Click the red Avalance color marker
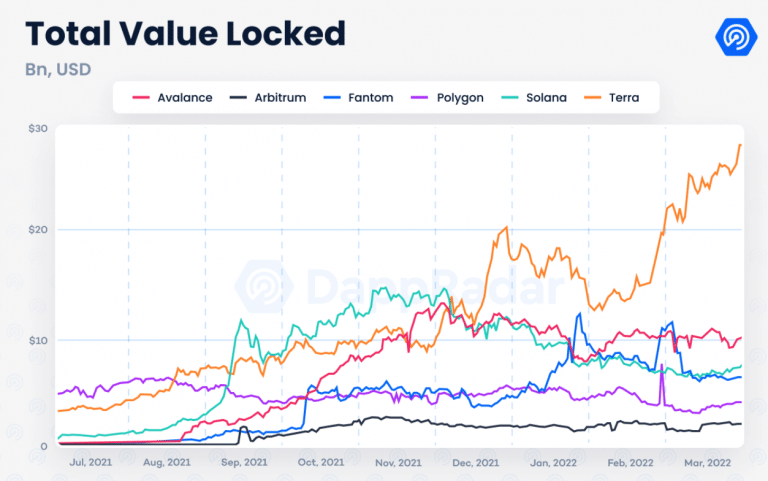The height and width of the screenshot is (481, 768). coord(141,98)
